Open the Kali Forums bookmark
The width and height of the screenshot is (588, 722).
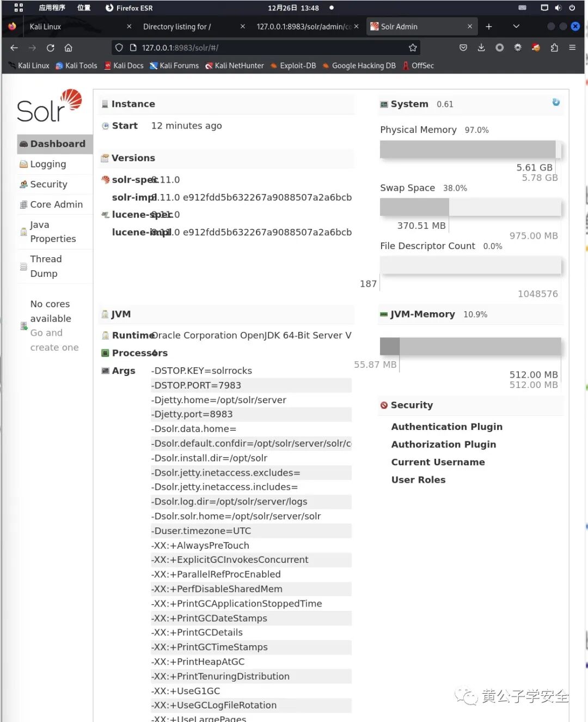pos(174,66)
